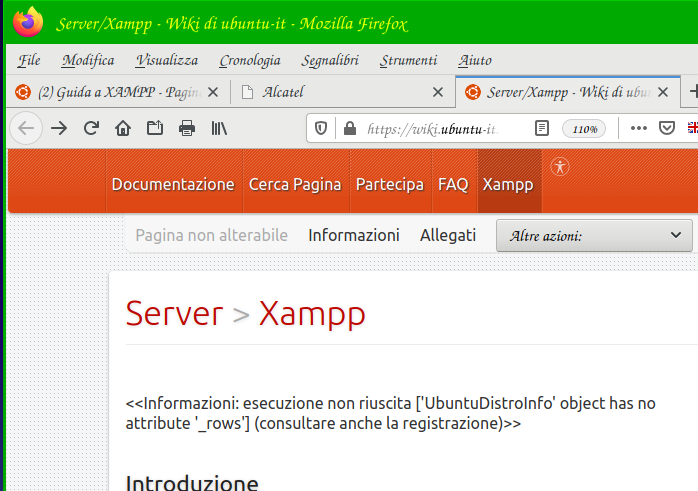
Task: Close the Guida a XAMPP tab
Action: 213,92
